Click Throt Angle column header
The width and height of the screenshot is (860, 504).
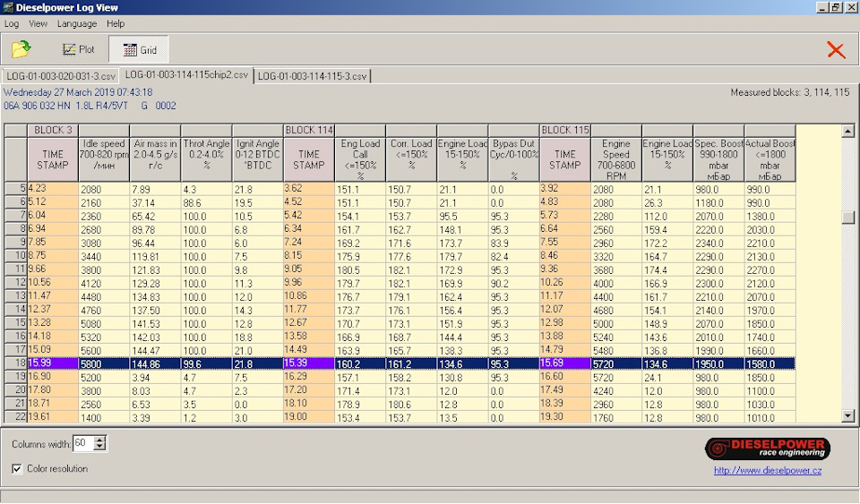pyautogui.click(x=206, y=159)
